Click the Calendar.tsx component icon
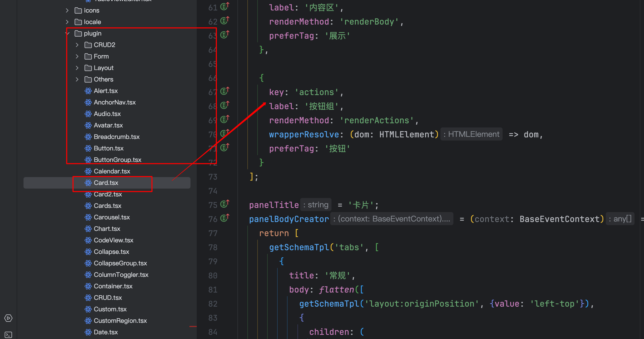Viewport: 644px width, 339px height. tap(88, 171)
